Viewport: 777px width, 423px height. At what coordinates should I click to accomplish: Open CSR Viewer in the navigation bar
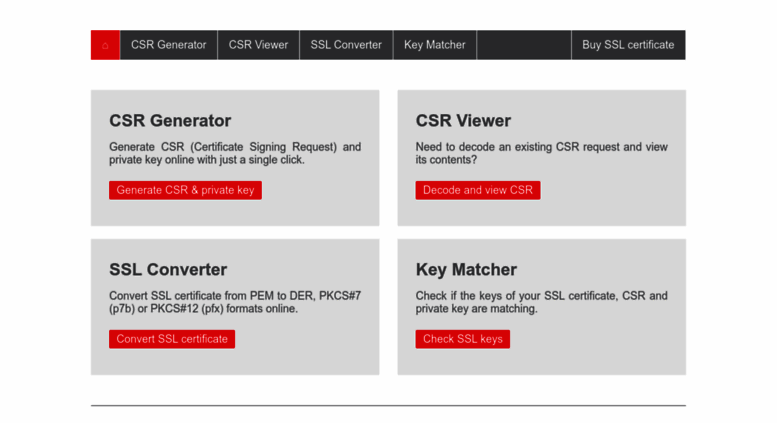coord(258,45)
